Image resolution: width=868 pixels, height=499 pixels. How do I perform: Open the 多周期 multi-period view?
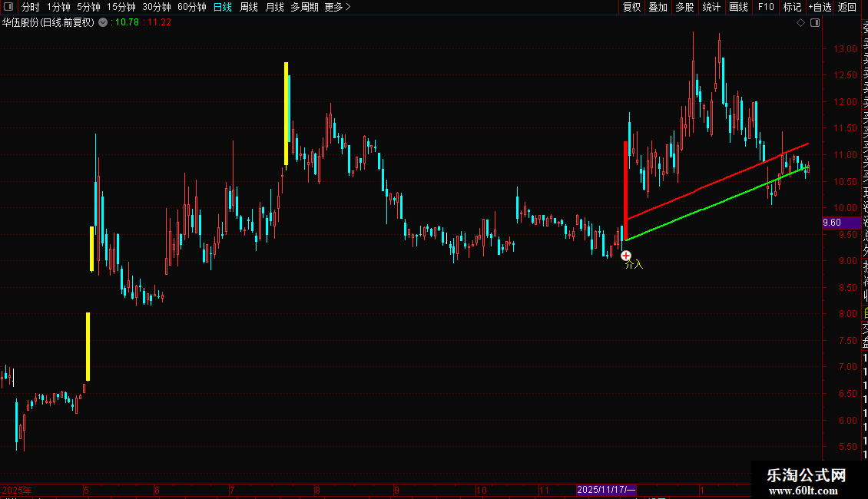[304, 7]
